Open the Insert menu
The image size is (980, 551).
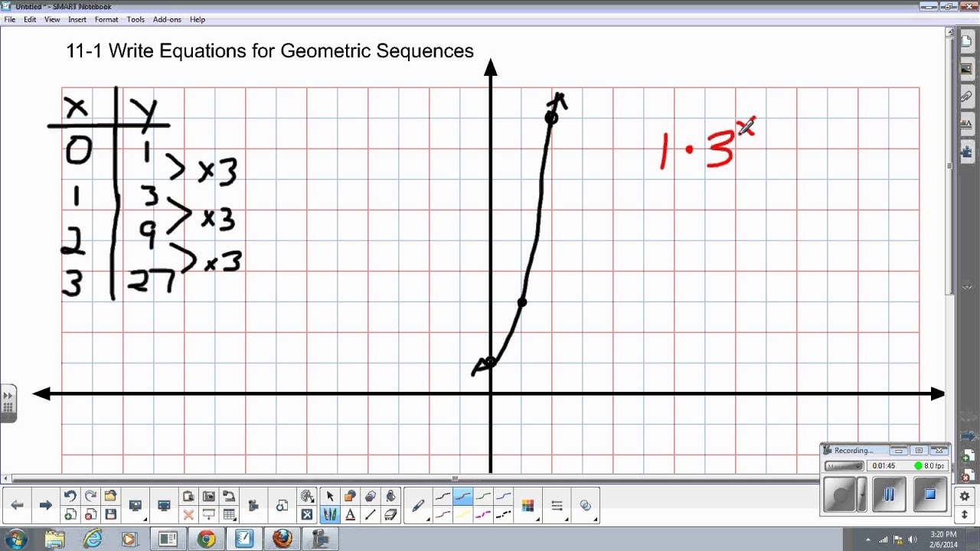point(77,19)
